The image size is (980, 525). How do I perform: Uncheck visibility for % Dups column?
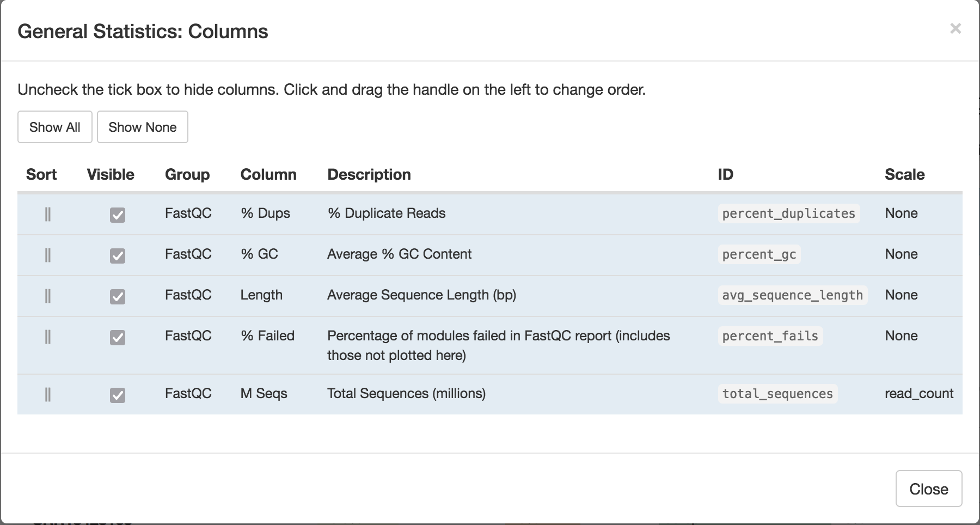[118, 215]
